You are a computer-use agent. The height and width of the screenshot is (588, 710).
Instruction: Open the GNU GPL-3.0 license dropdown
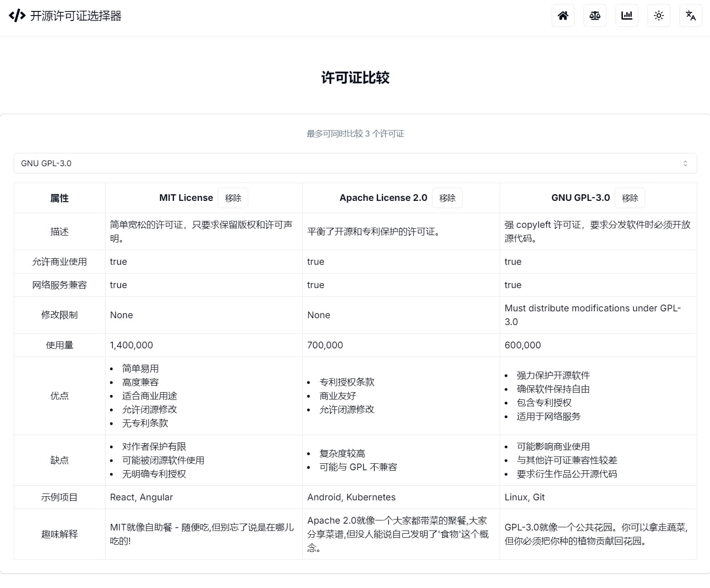point(355,163)
